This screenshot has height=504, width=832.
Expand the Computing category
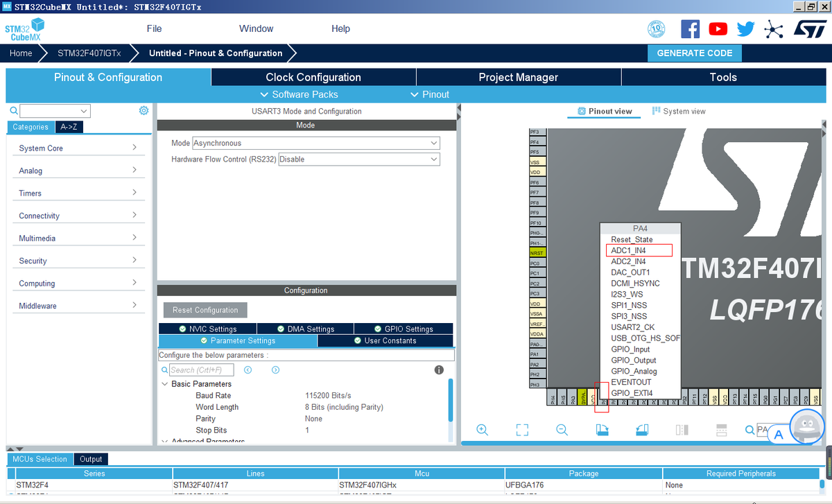(78, 283)
